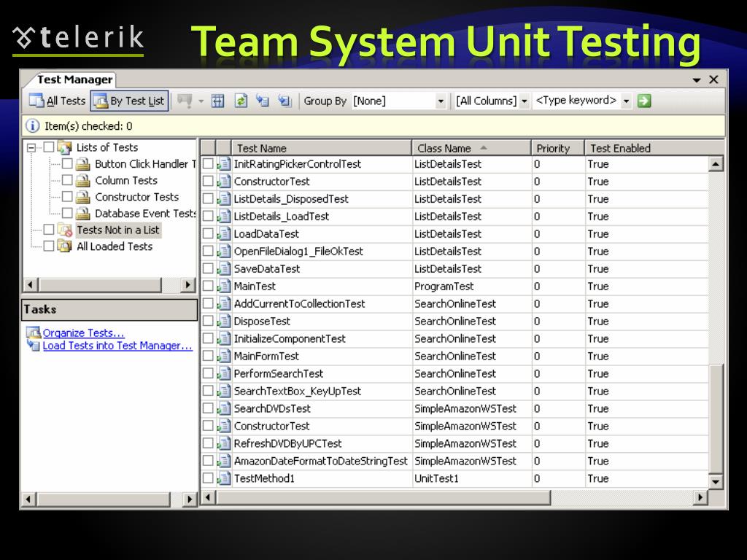Open the Type keyword dropdown arrow
The width and height of the screenshot is (747, 560).
coord(626,101)
